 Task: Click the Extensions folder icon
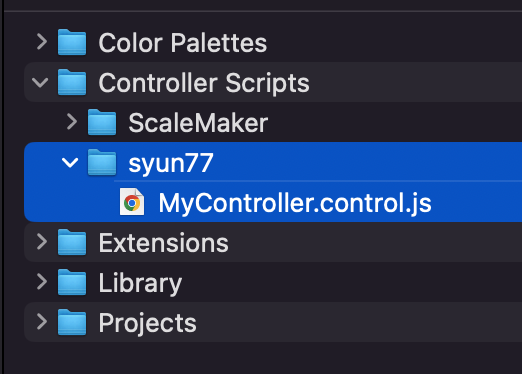(72, 242)
